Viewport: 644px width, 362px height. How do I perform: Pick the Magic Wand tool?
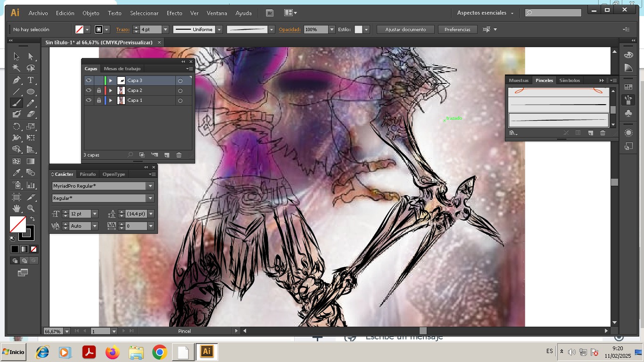pyautogui.click(x=17, y=68)
